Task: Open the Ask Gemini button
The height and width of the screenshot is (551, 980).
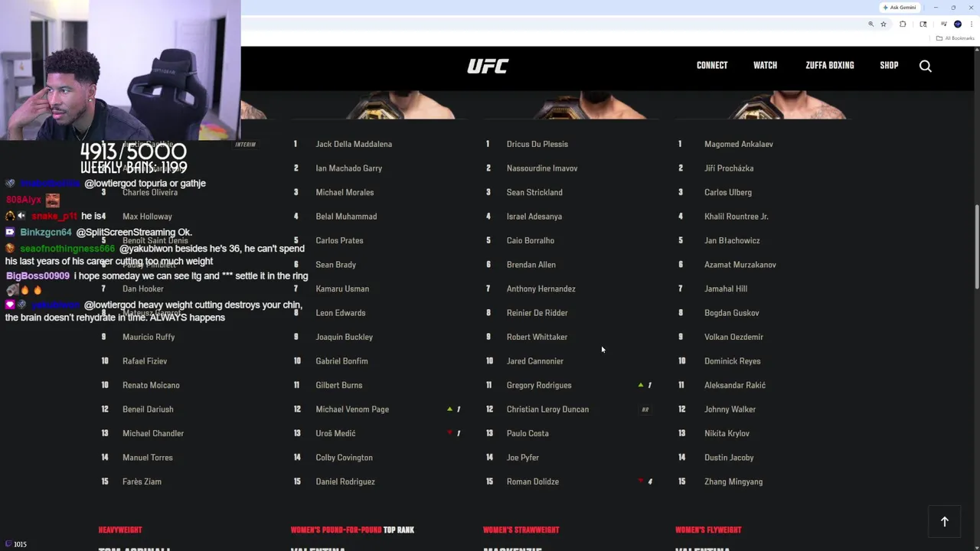Action: [900, 8]
